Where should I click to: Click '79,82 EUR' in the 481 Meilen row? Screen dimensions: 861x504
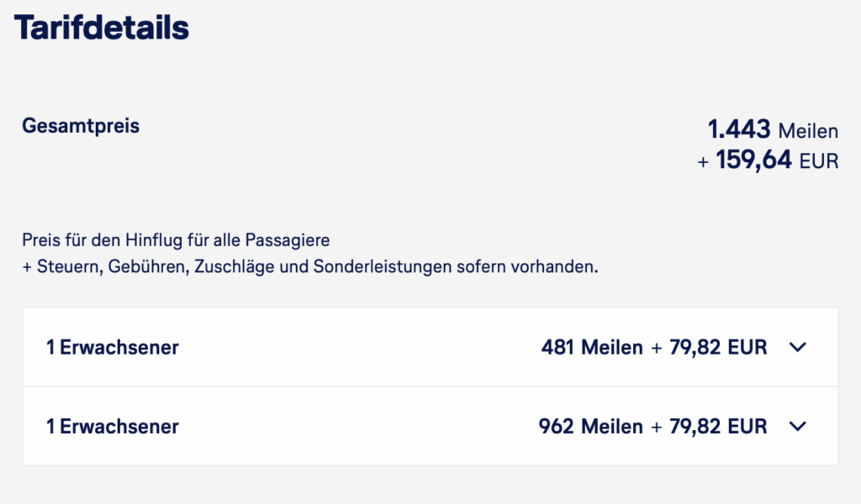[x=718, y=348]
